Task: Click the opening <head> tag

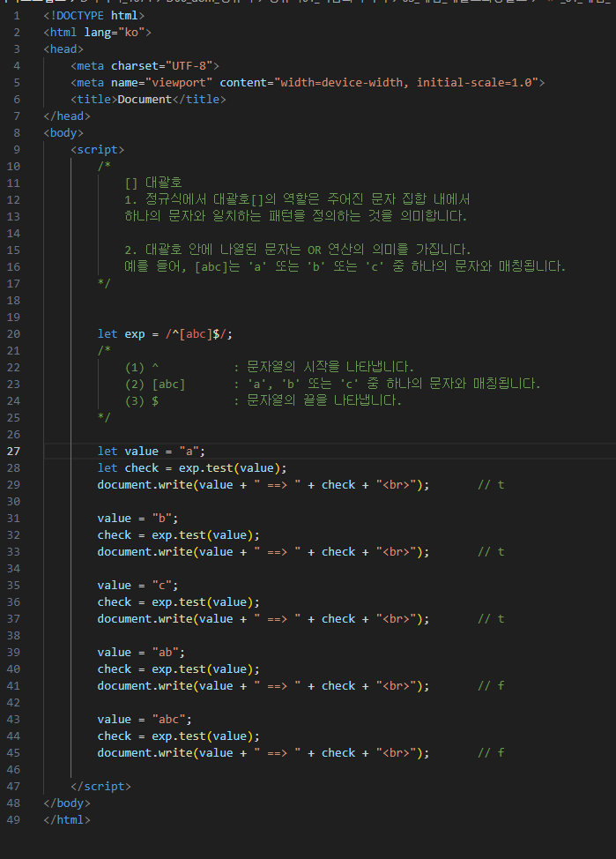Action: tap(63, 49)
